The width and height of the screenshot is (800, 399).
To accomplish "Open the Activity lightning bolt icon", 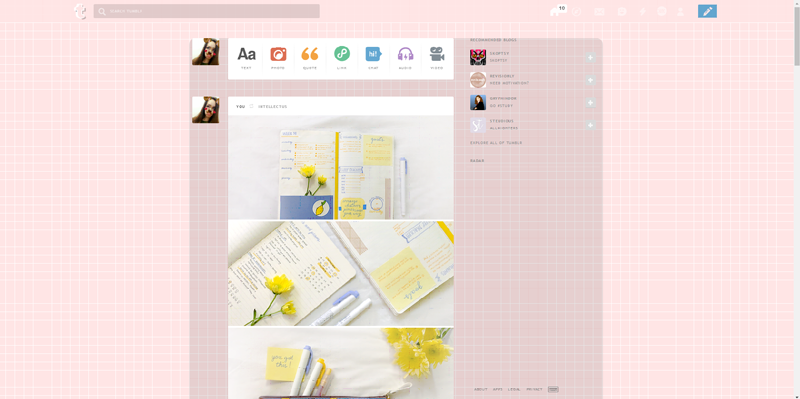I will tap(642, 12).
